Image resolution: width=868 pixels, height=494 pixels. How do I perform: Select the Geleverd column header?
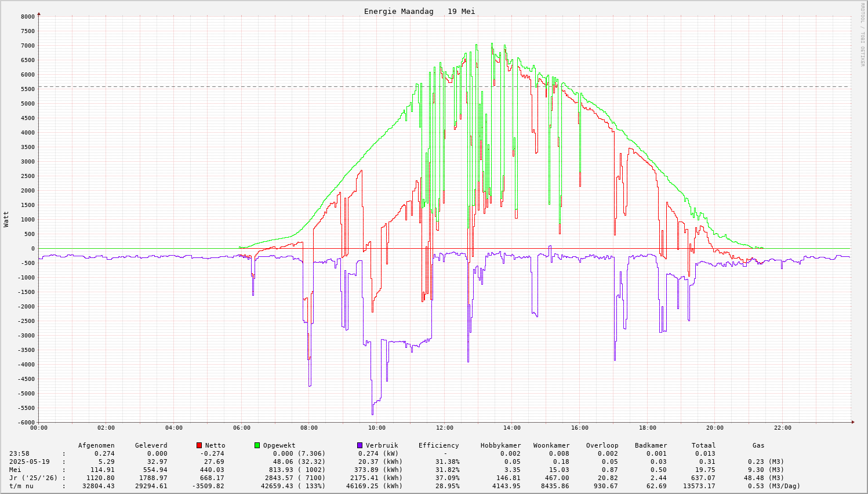151,445
